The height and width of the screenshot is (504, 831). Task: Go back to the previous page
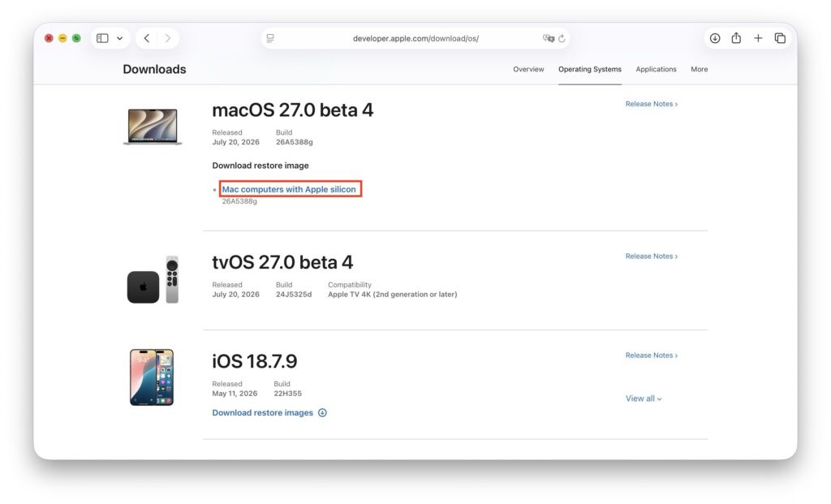click(x=147, y=38)
